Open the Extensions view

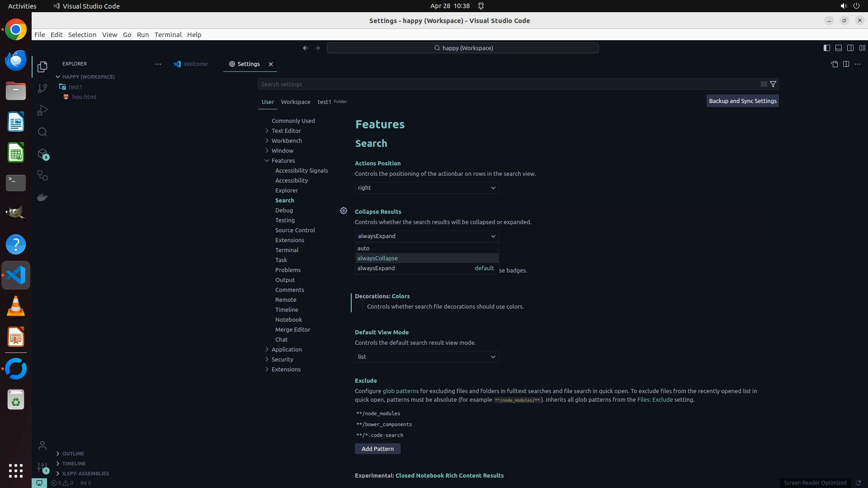pos(42,154)
